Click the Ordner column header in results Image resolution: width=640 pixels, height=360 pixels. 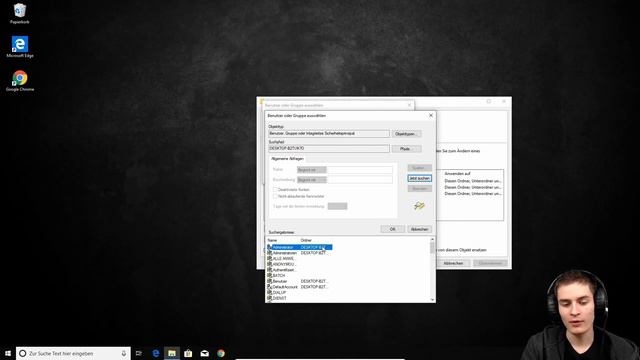[306, 240]
